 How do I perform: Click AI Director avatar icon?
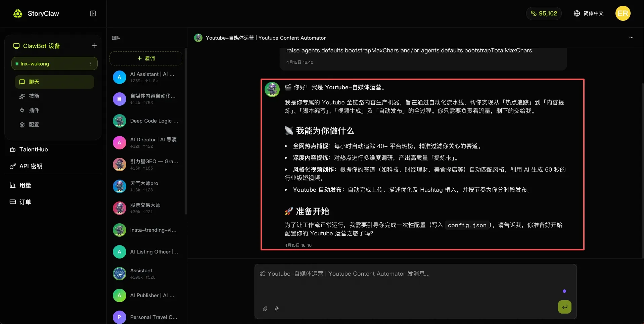coord(119,143)
